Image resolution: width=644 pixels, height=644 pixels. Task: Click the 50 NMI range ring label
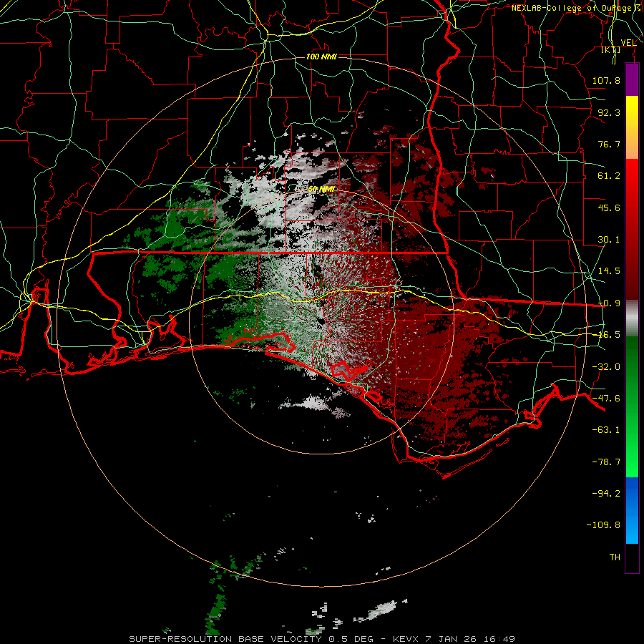(321, 190)
